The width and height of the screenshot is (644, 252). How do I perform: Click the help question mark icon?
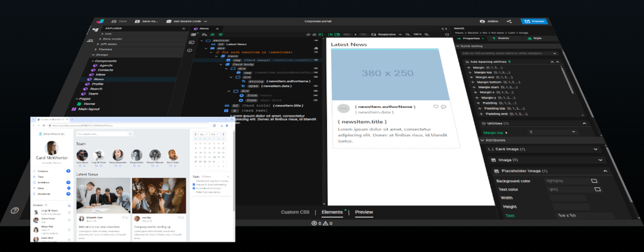point(15,211)
